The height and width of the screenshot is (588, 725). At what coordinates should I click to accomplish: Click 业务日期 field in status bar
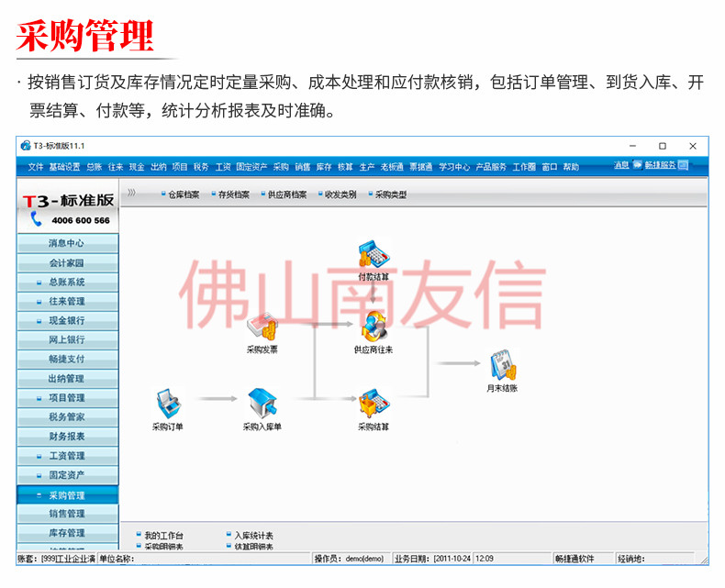[431, 559]
